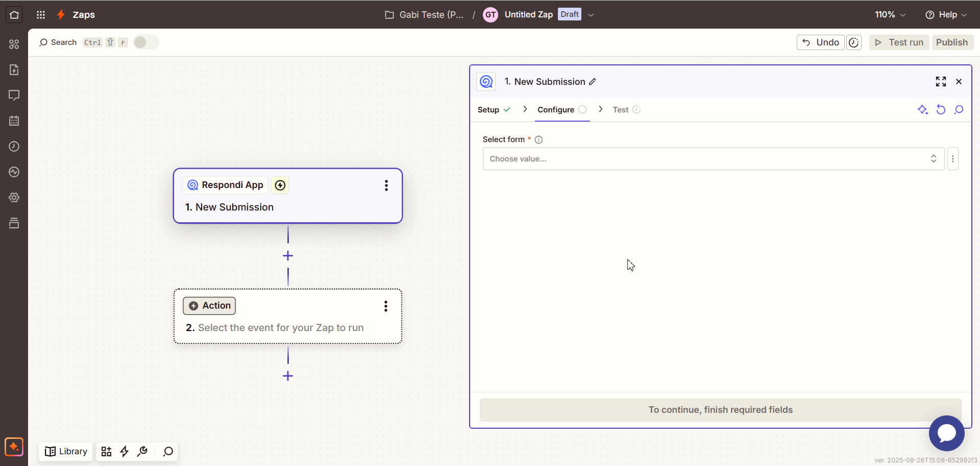Image resolution: width=980 pixels, height=466 pixels.
Task: Open the history clock icon in the left sidebar
Action: (14, 146)
